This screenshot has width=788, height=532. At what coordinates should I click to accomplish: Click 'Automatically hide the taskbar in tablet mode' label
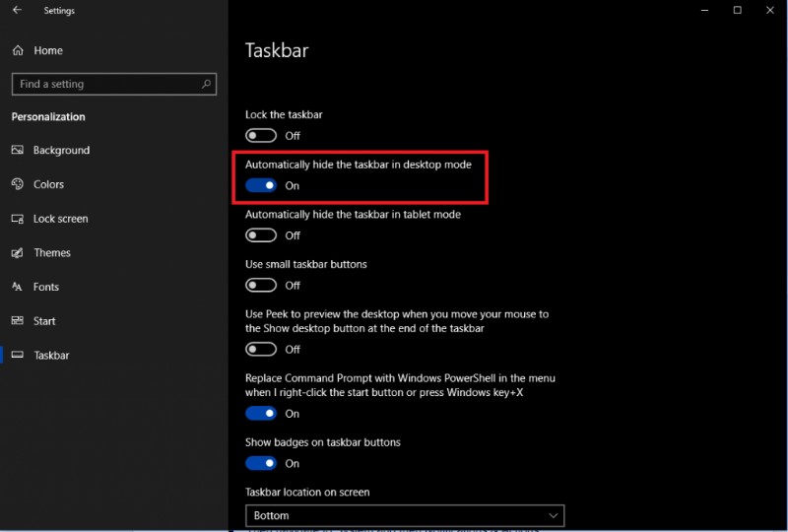(353, 214)
